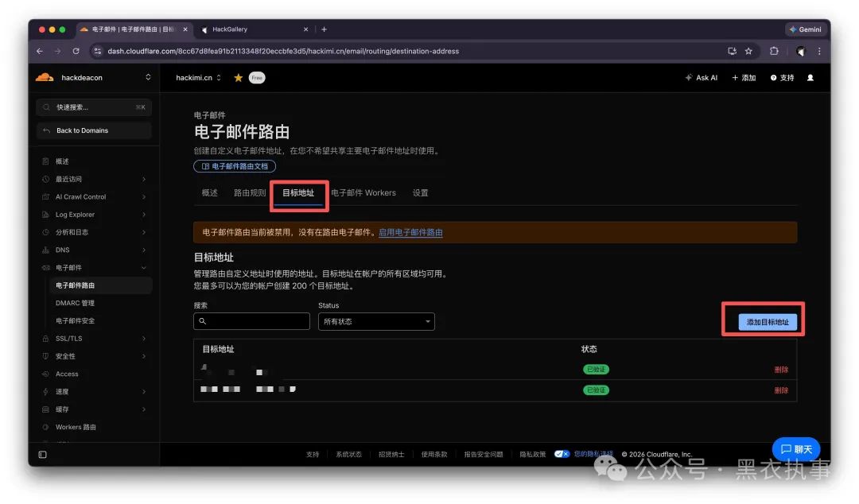Switch to the 路由规则 tab
The image size is (859, 504).
250,193
